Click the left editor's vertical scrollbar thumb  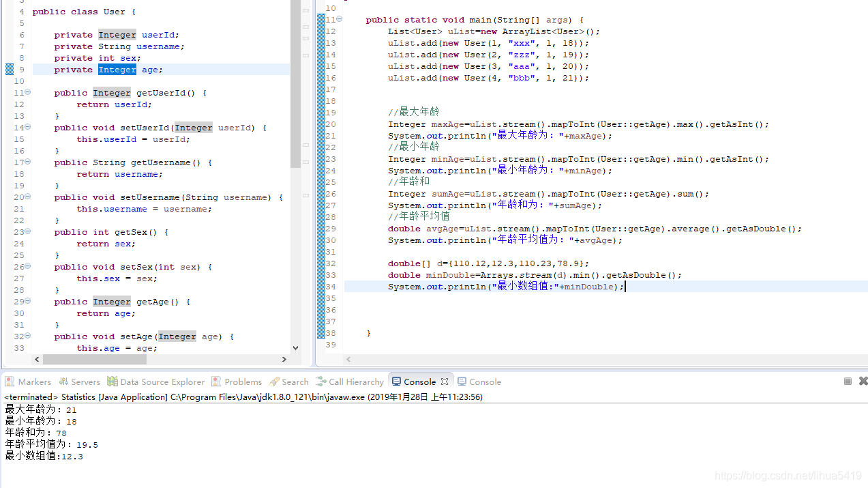(x=295, y=84)
